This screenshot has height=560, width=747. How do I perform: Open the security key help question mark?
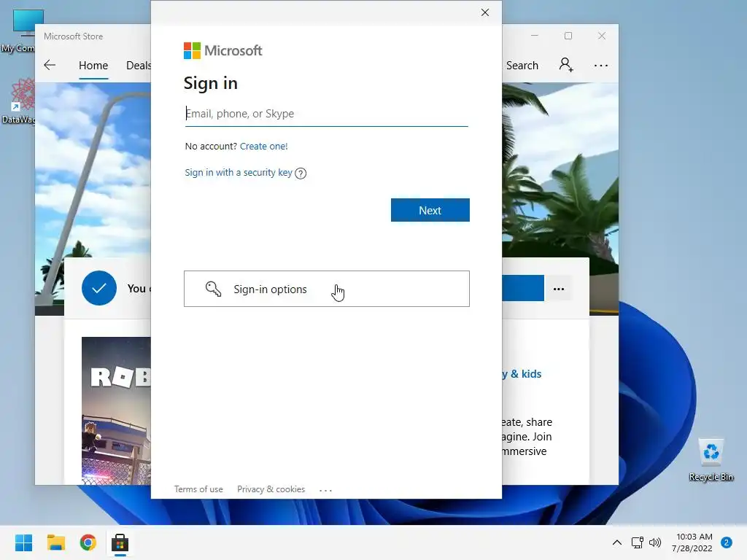(301, 174)
